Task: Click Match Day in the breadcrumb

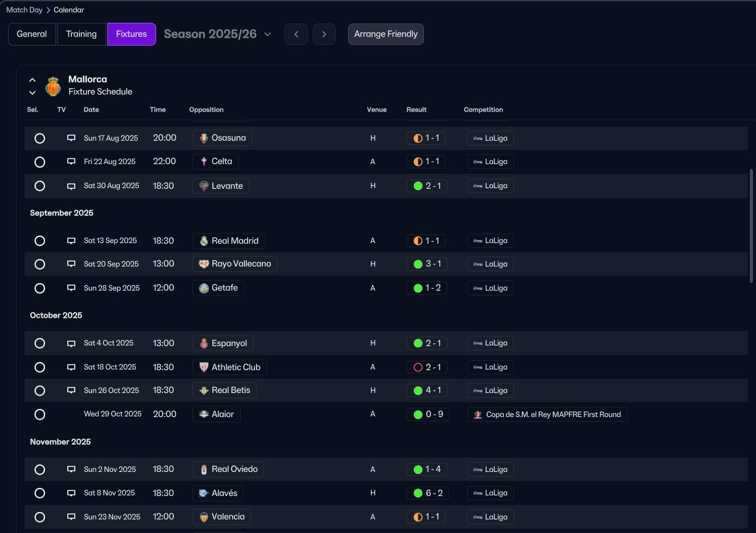Action: point(24,10)
